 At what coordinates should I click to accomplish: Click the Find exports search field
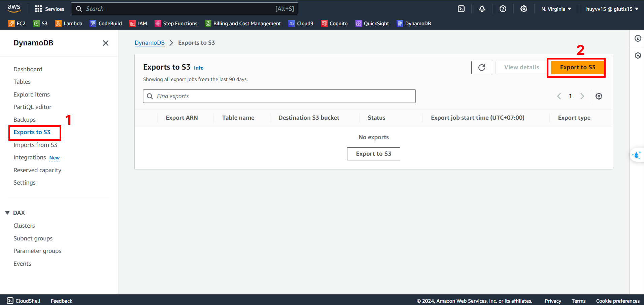[x=279, y=96]
